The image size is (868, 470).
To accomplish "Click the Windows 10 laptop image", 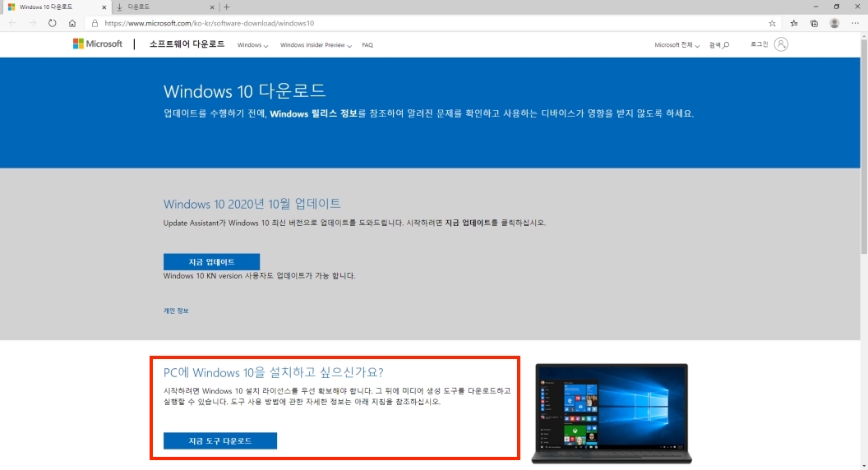I will pos(612,413).
